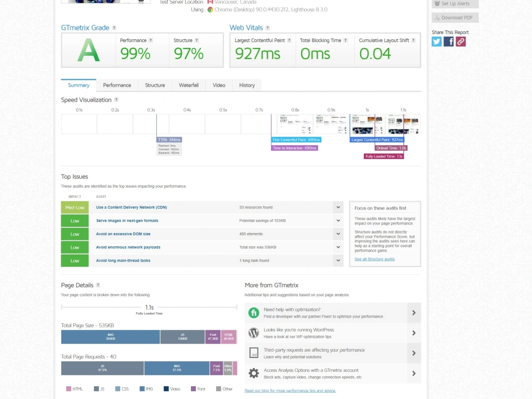Viewport: 532px width, 399px height.
Task: Open Avoid long main-thread tasks link
Action: 123,261
